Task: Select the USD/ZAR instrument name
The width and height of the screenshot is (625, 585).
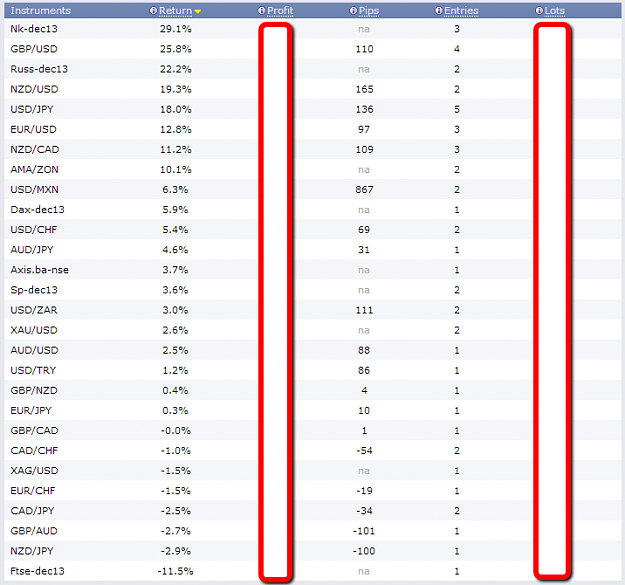Action: pos(34,310)
